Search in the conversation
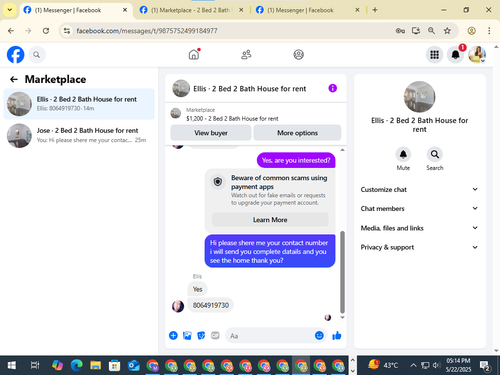This screenshot has height=375, width=500. click(435, 154)
